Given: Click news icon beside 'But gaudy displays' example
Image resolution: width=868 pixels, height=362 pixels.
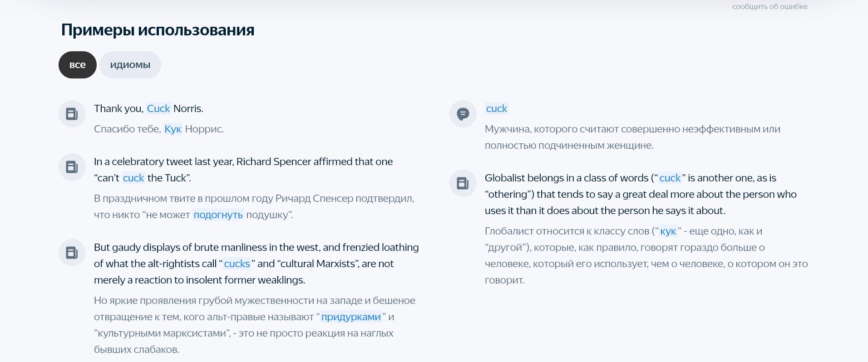Looking at the screenshot, I should tap(72, 253).
